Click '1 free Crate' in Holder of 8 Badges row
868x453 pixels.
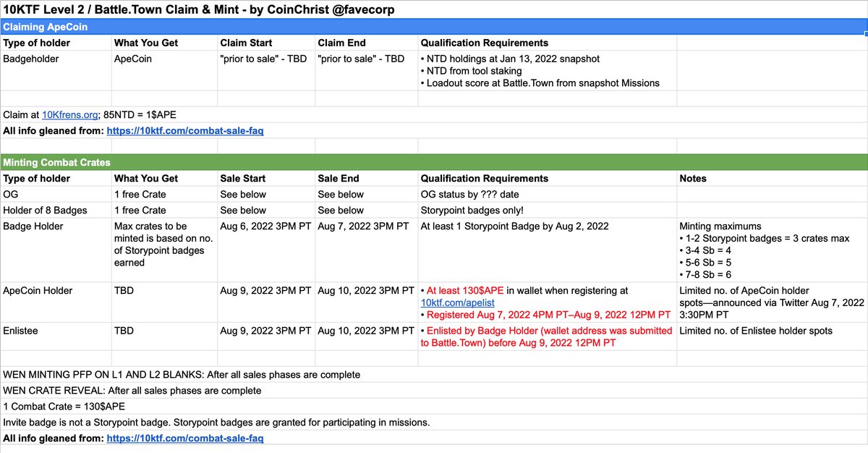[164, 211]
